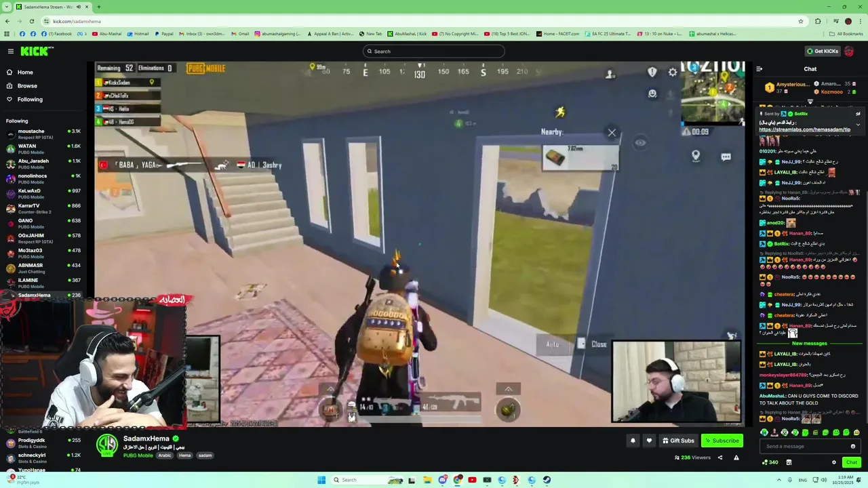Image resolution: width=868 pixels, height=488 pixels.
Task: Open the Following section
Action: click(30, 100)
